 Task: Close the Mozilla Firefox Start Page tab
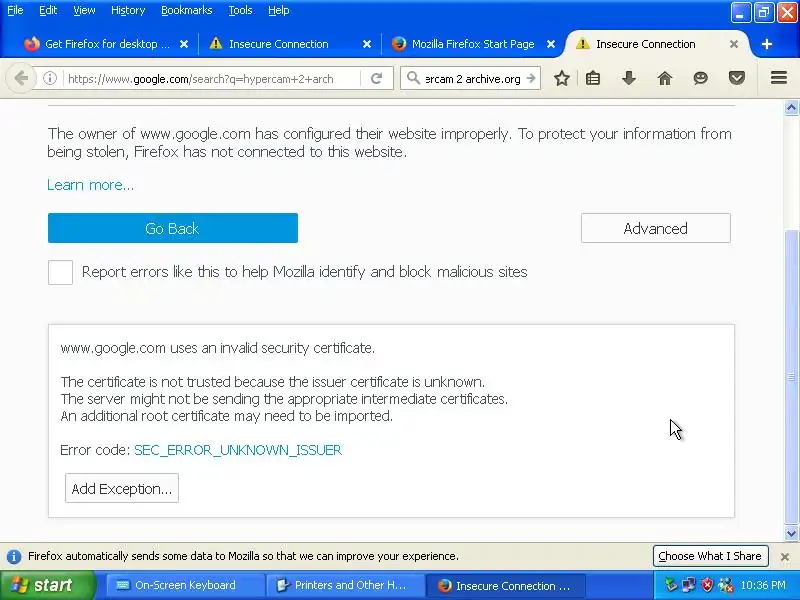551,44
